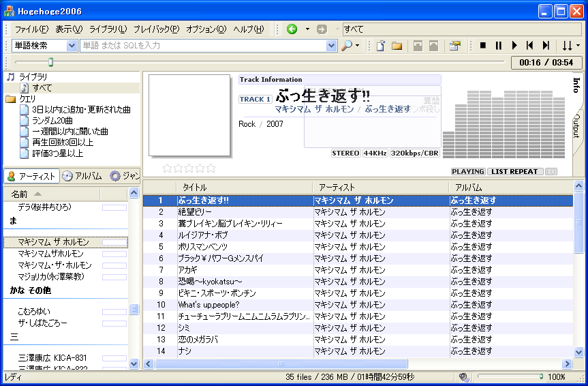
Task: Switch to the アーティスト tab
Action: 31,176
